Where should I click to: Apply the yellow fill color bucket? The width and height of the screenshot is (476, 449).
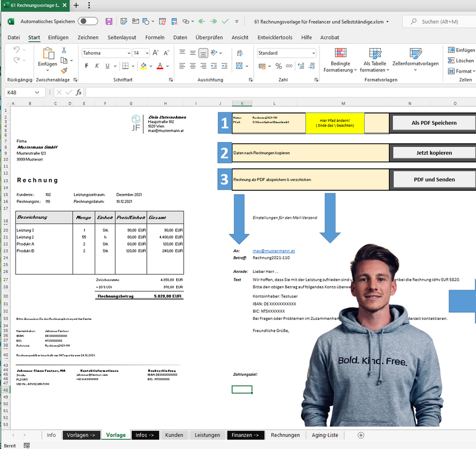point(143,66)
